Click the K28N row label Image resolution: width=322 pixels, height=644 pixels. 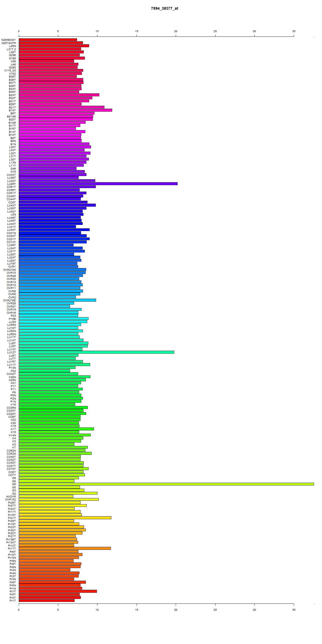point(12,377)
